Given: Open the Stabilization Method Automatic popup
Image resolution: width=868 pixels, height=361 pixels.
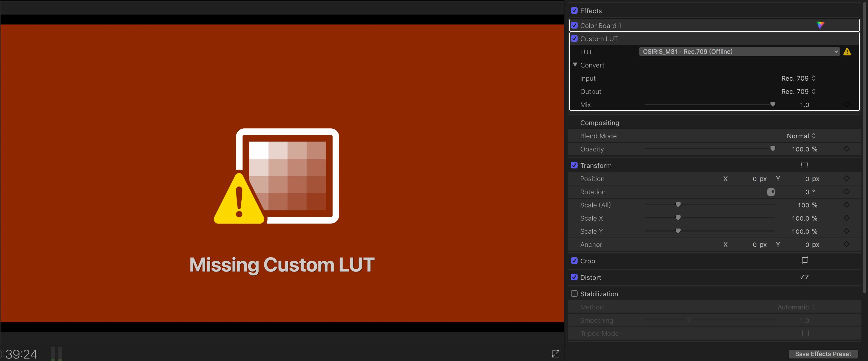Looking at the screenshot, I should [x=796, y=307].
